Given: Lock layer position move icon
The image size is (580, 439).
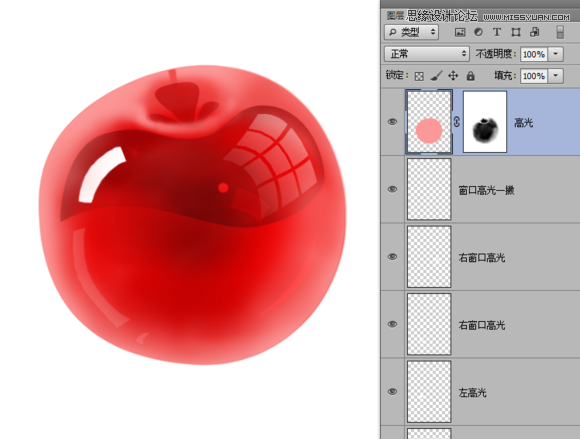Looking at the screenshot, I should (x=453, y=76).
